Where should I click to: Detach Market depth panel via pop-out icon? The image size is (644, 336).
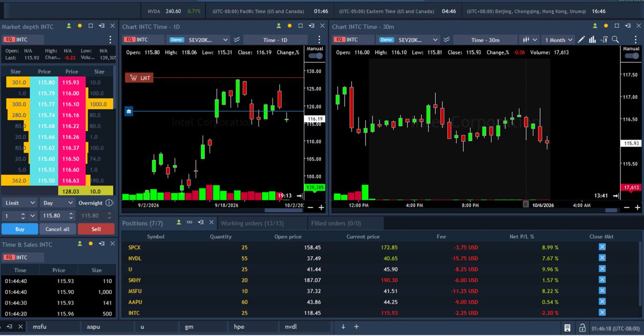pyautogui.click(x=101, y=26)
